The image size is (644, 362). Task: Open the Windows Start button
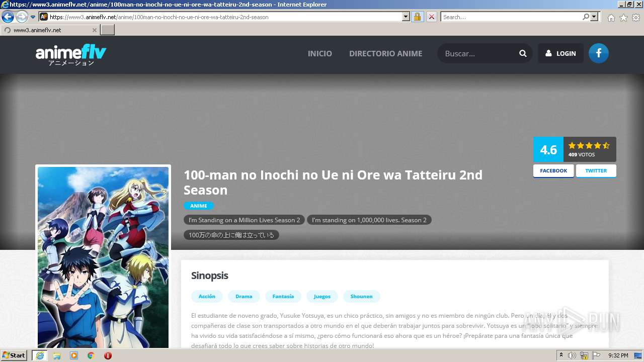(x=14, y=355)
